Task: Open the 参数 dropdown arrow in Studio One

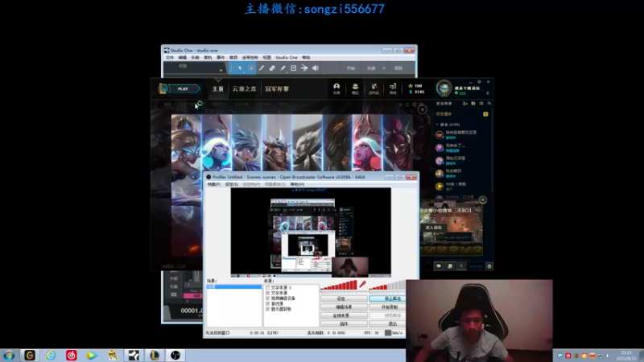Action: 221,70
